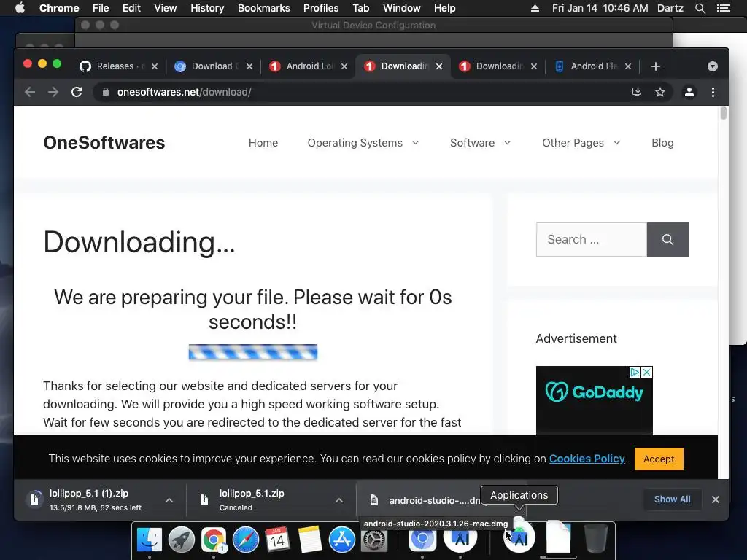Expand the Other Pages menu
747x560 pixels.
[581, 143]
